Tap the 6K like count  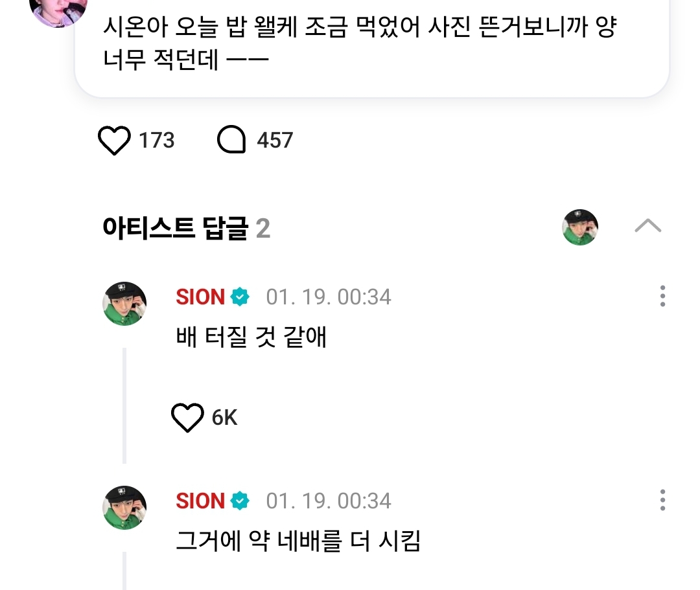(225, 418)
